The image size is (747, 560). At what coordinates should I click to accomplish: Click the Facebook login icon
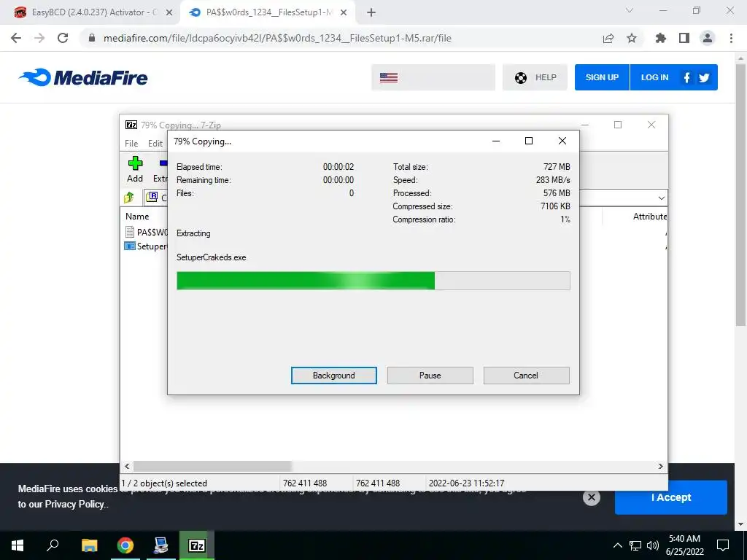686,77
